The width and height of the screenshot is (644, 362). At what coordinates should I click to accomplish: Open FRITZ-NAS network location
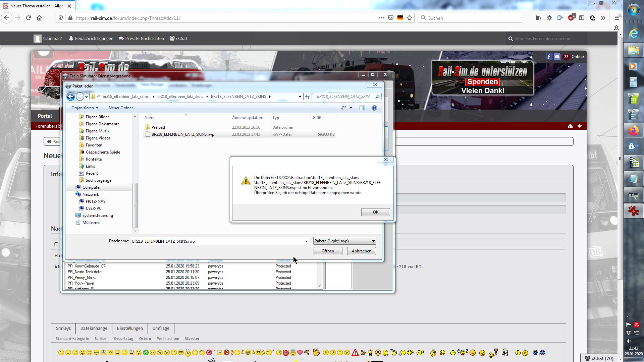pos(95,201)
